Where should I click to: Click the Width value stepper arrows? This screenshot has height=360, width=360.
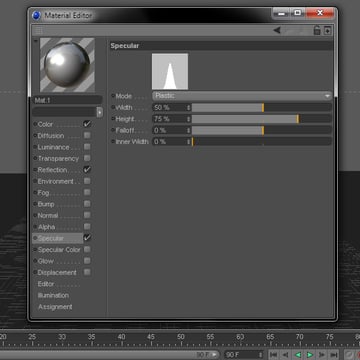tap(189, 108)
